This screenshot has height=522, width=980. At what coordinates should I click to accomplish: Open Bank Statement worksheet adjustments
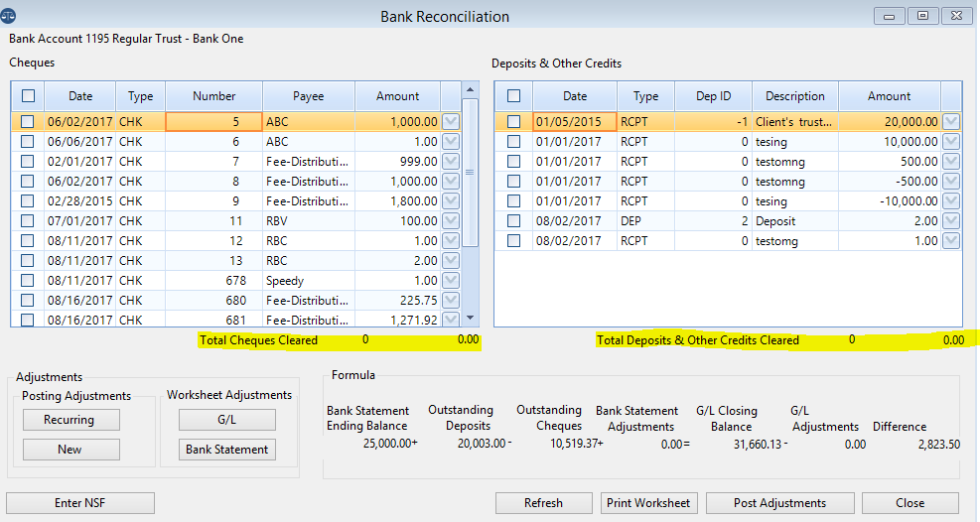point(226,450)
